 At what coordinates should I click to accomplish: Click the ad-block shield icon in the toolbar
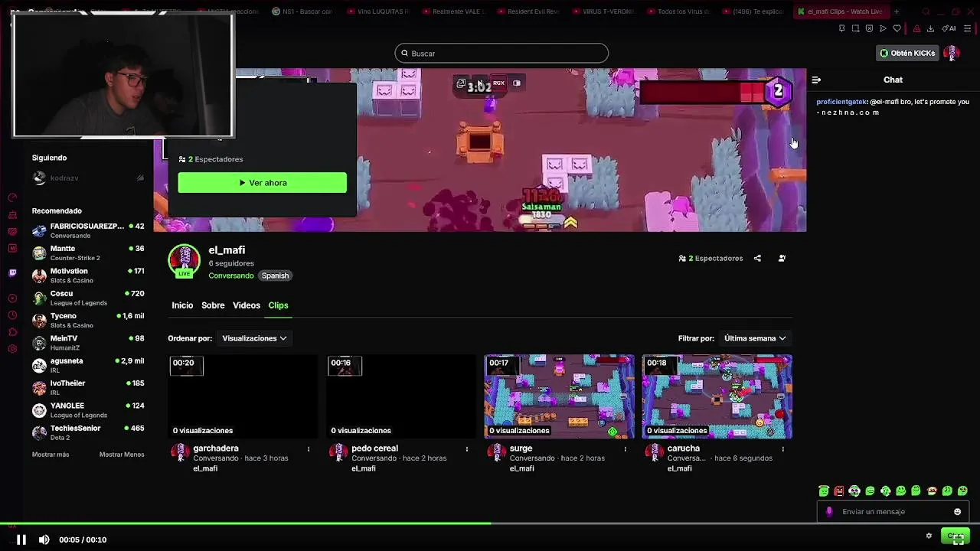tap(869, 28)
